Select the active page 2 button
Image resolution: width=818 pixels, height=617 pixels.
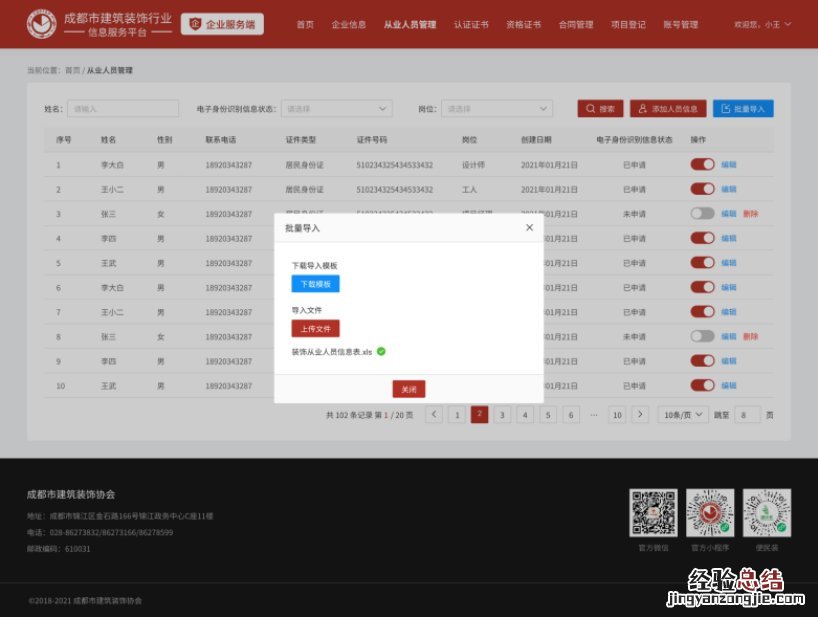(479, 414)
